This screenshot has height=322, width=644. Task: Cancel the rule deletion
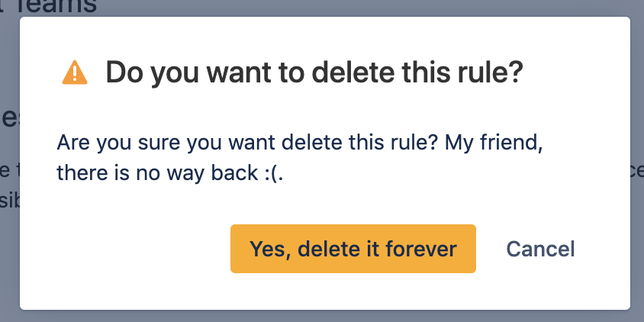coord(540,249)
